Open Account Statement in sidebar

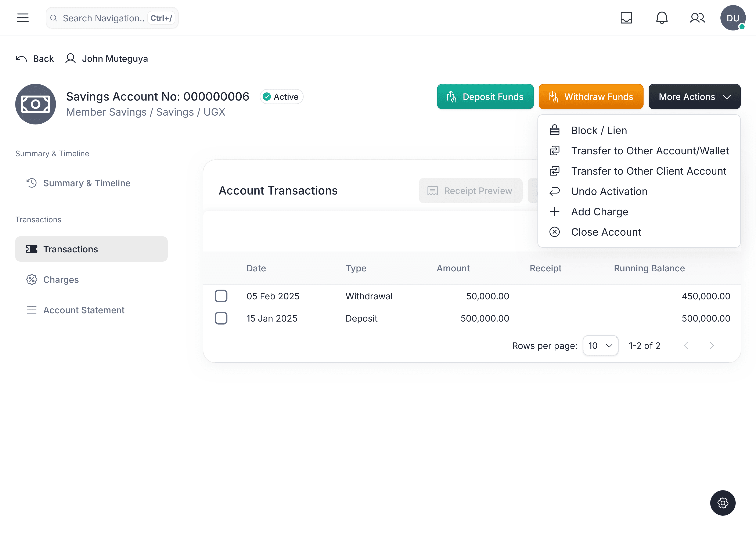[x=84, y=310]
